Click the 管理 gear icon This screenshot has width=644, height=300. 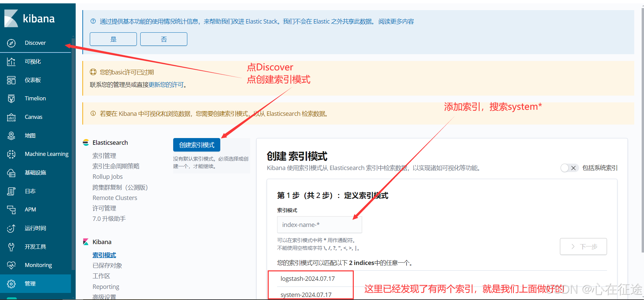[x=11, y=284]
